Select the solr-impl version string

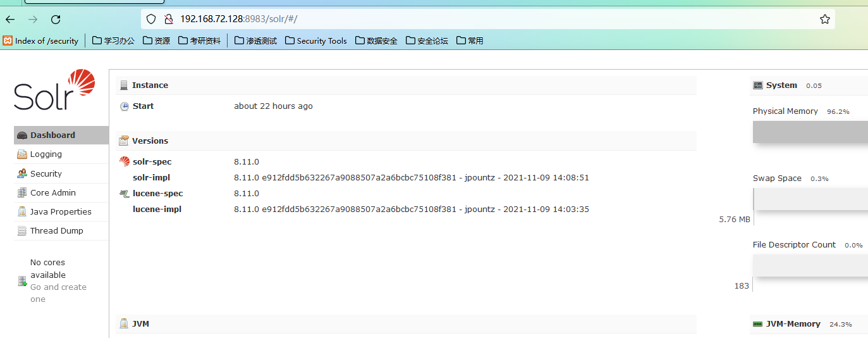tap(412, 178)
